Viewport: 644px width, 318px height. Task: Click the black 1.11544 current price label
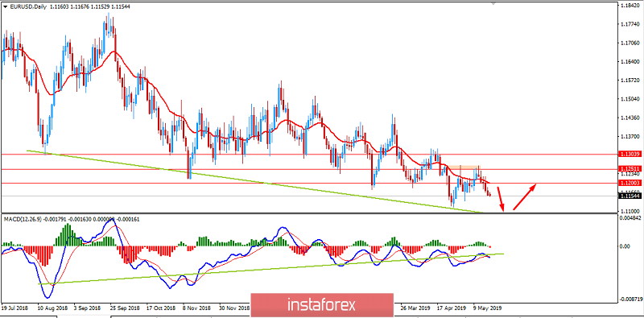click(x=631, y=196)
